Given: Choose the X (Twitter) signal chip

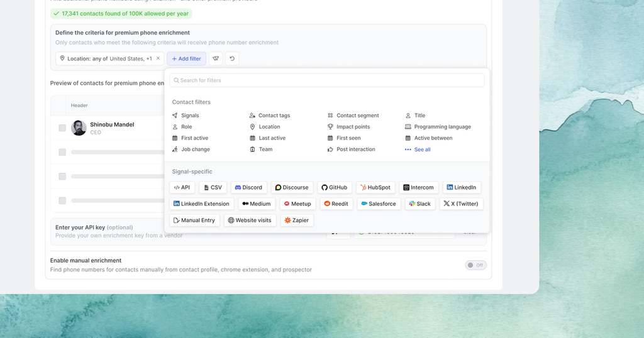Looking at the screenshot, I should (x=461, y=204).
